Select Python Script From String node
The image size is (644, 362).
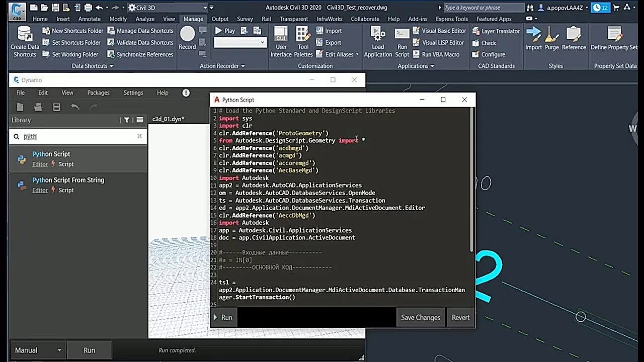77,185
